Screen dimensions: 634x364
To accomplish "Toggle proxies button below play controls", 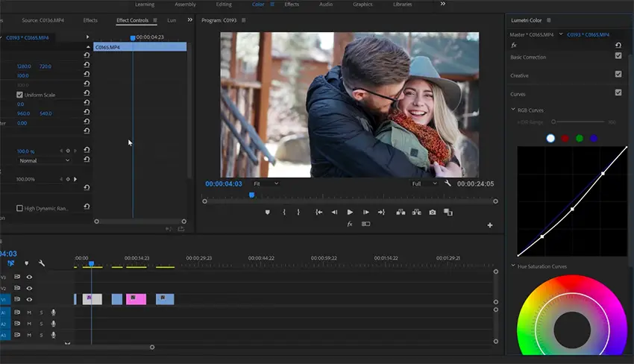I will click(x=365, y=224).
